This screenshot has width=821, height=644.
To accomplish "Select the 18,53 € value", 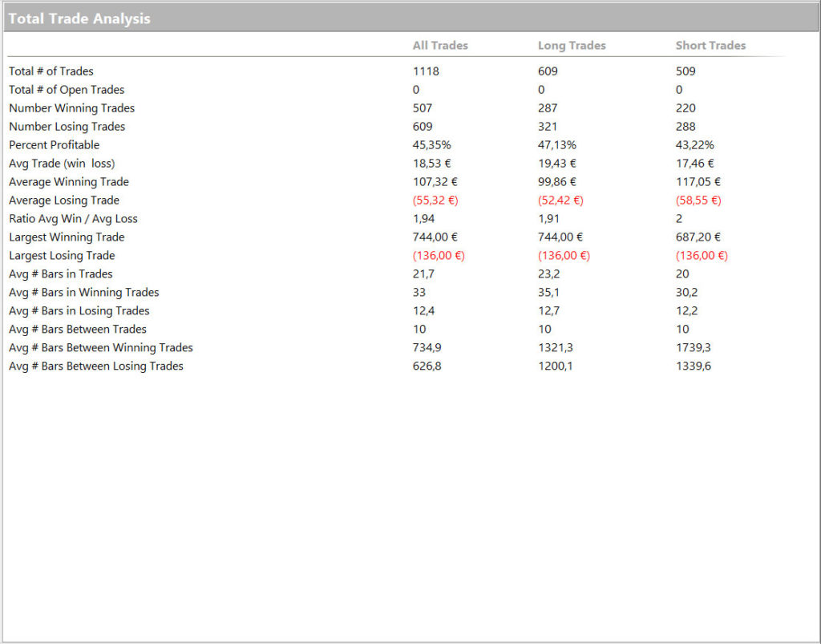I will (432, 164).
